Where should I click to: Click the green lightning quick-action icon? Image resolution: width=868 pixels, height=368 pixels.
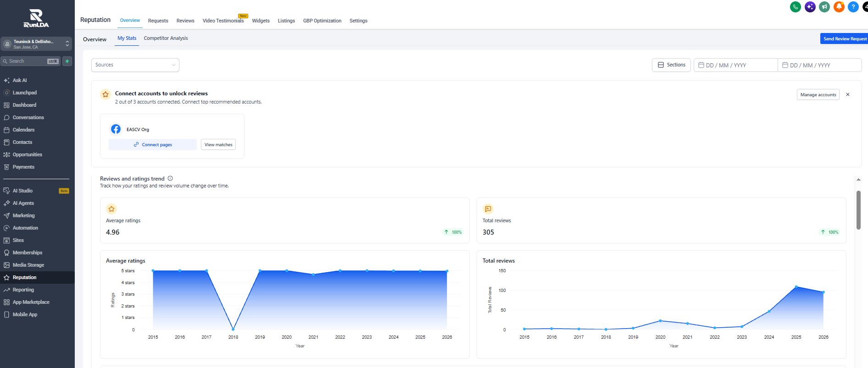(x=67, y=61)
